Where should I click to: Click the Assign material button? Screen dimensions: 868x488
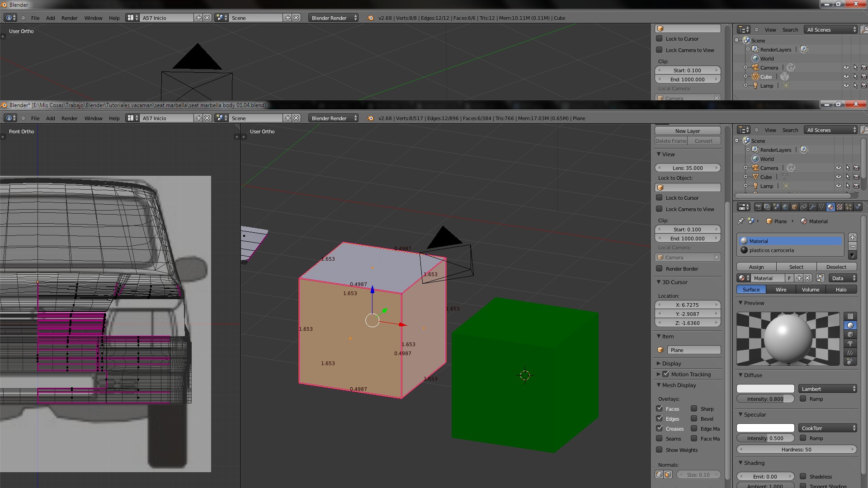tap(756, 267)
